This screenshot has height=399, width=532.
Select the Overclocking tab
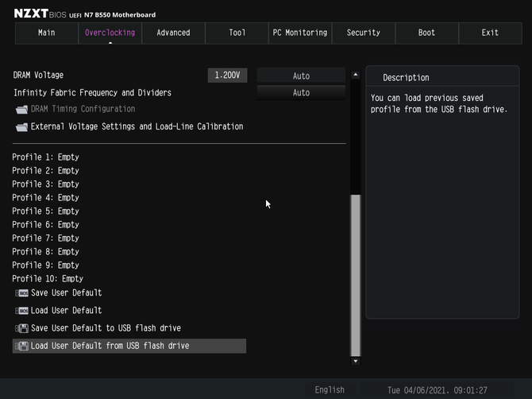[x=110, y=33]
